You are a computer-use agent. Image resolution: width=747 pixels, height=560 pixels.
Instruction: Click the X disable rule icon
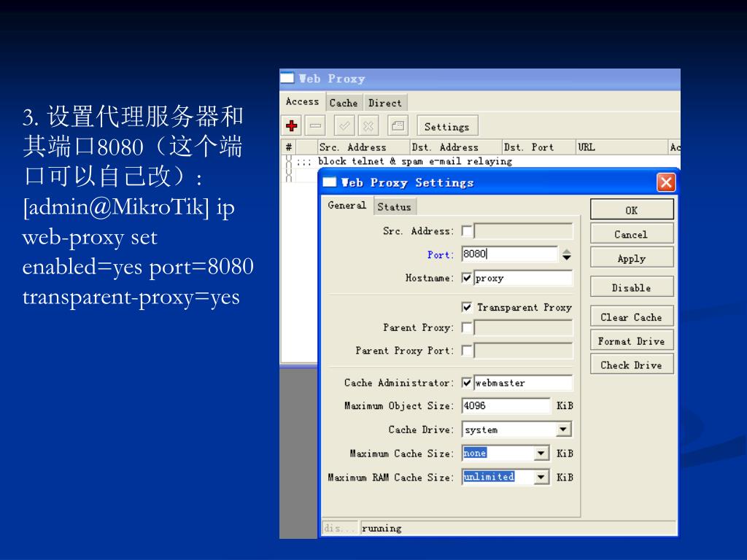pos(368,126)
